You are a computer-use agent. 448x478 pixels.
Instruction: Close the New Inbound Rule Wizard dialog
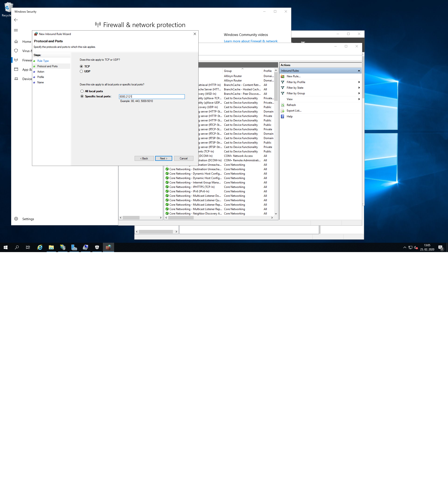[195, 34]
